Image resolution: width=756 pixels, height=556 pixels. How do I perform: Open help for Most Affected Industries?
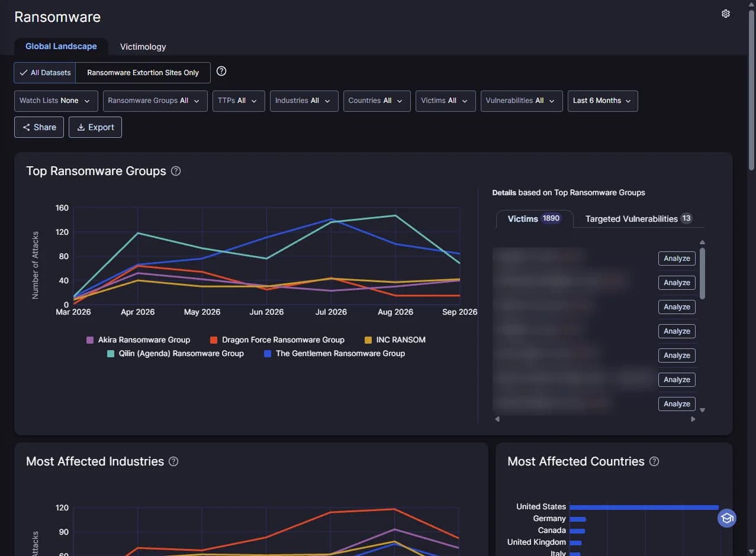coord(173,461)
